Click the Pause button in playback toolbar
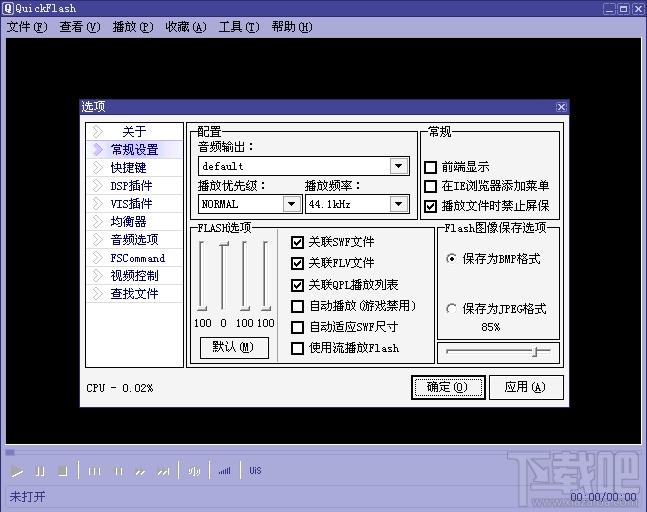 pyautogui.click(x=40, y=471)
